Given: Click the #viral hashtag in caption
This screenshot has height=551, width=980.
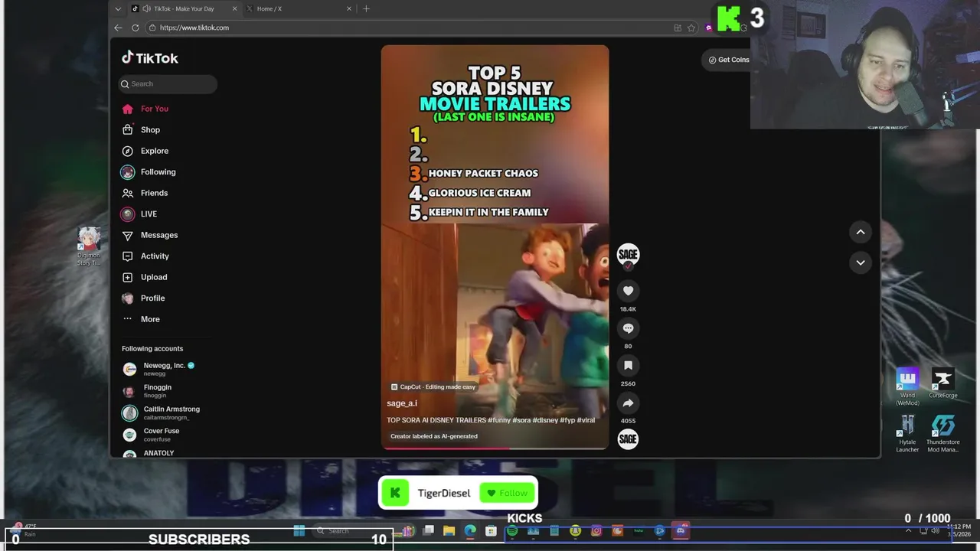Looking at the screenshot, I should [x=586, y=420].
